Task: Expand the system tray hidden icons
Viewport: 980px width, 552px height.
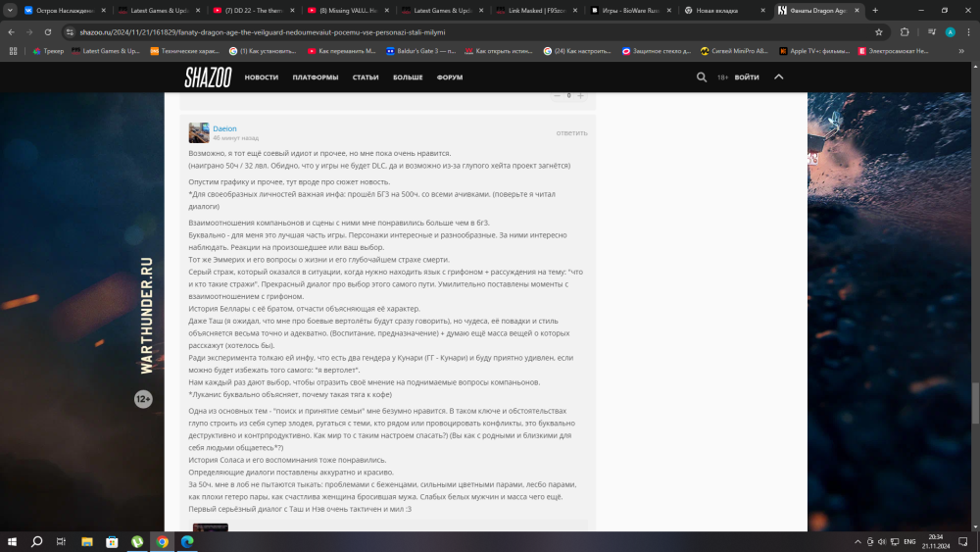Action: [856, 541]
